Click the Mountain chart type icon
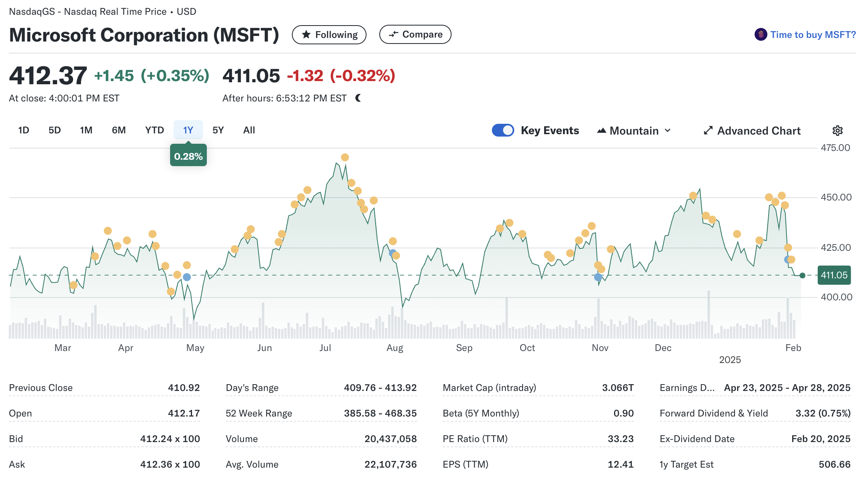This screenshot has height=484, width=868. pos(601,131)
